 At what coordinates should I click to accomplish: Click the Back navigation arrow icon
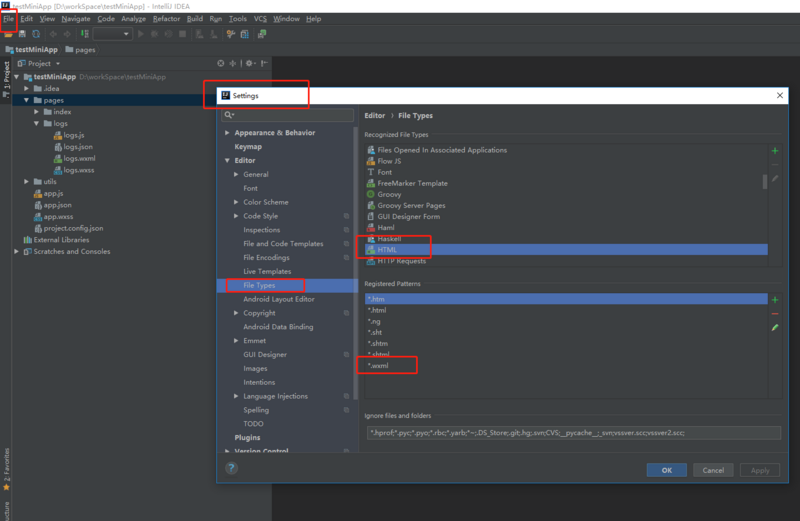click(53, 34)
